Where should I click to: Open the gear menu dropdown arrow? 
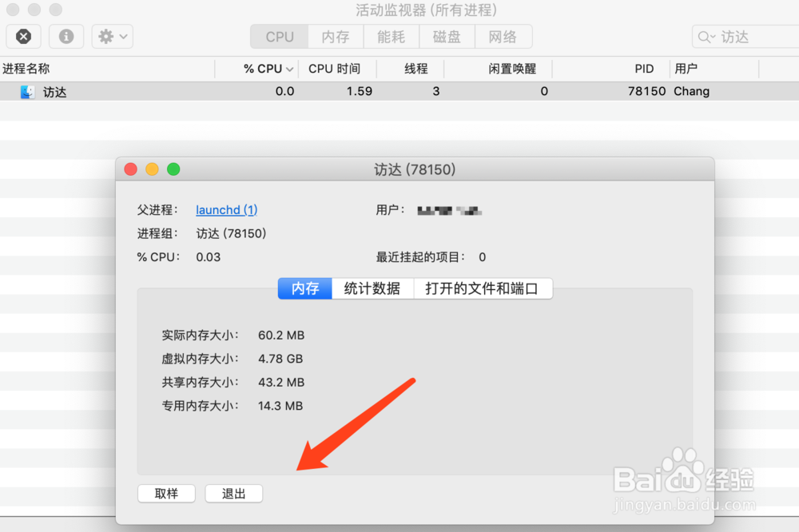tap(121, 36)
